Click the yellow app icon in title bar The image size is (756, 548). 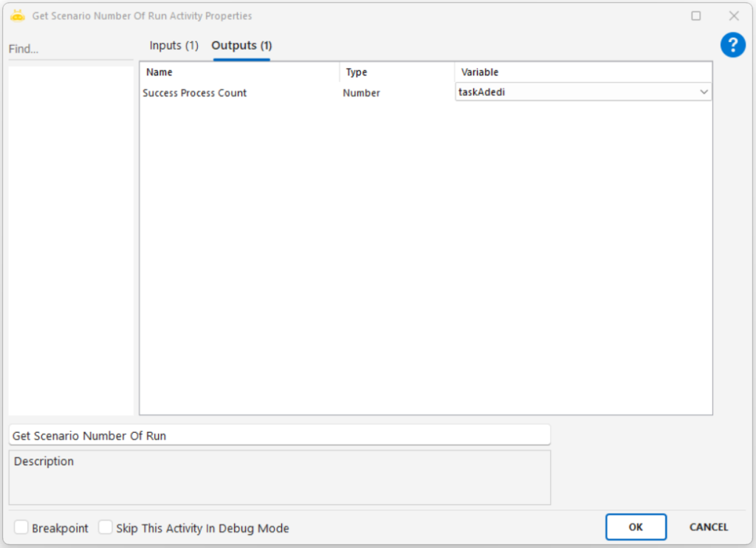(18, 16)
